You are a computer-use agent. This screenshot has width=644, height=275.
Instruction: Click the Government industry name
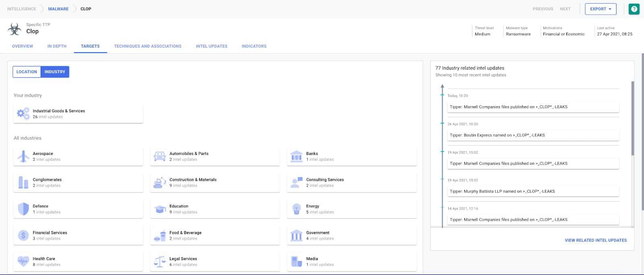pyautogui.click(x=318, y=233)
